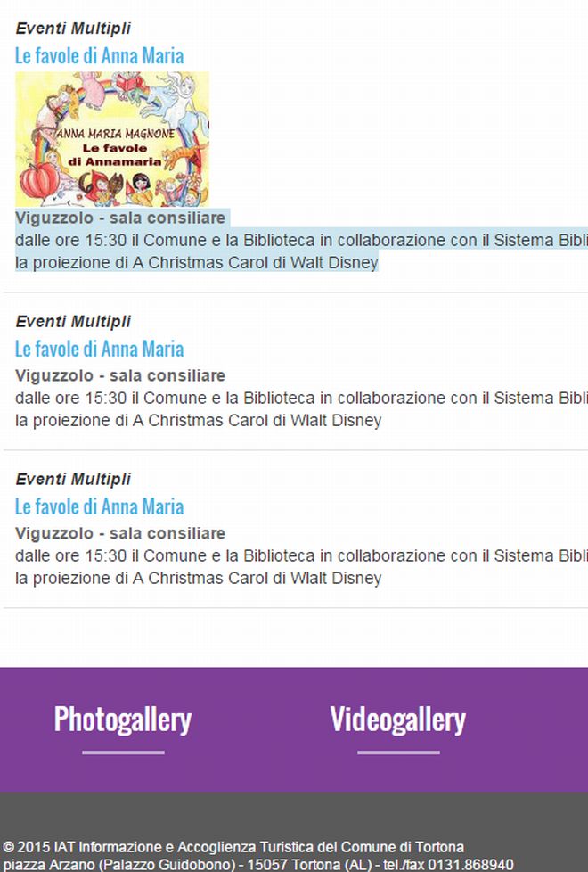Open the Videogallery section
588x872 pixels.
(398, 720)
